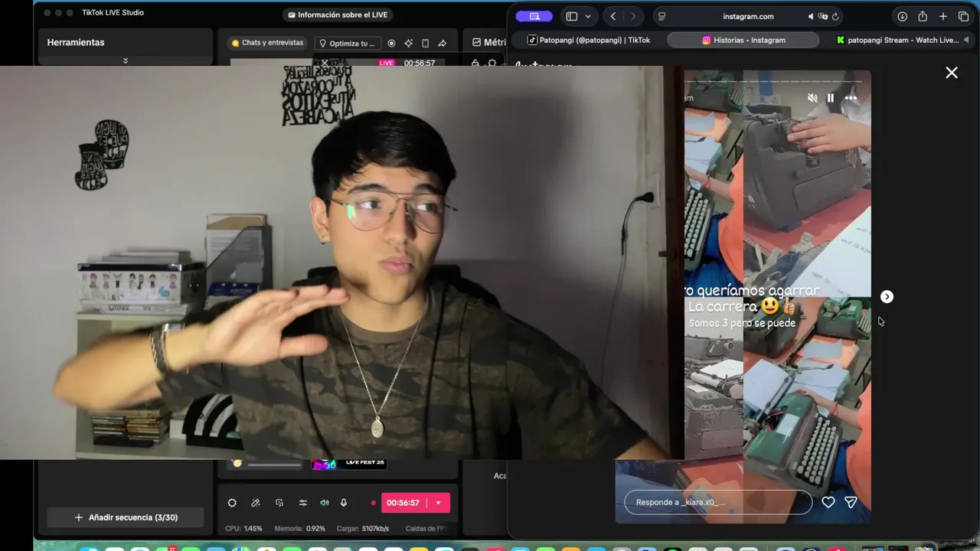Select the Historias • Instagram tab
This screenshot has height=551, width=980.
(743, 40)
